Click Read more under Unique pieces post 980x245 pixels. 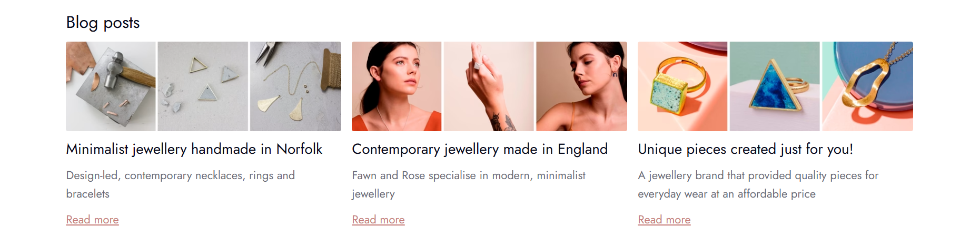point(665,220)
